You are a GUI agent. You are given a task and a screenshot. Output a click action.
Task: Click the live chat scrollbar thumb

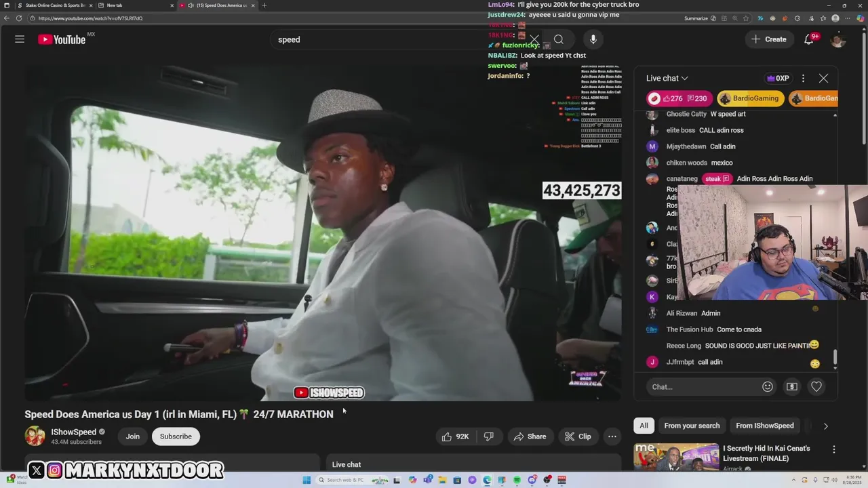pos(835,357)
